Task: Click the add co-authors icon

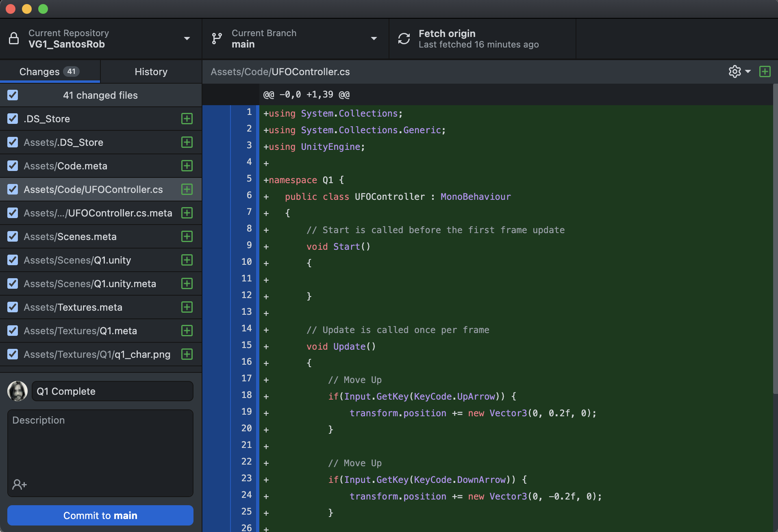Action: coord(19,484)
